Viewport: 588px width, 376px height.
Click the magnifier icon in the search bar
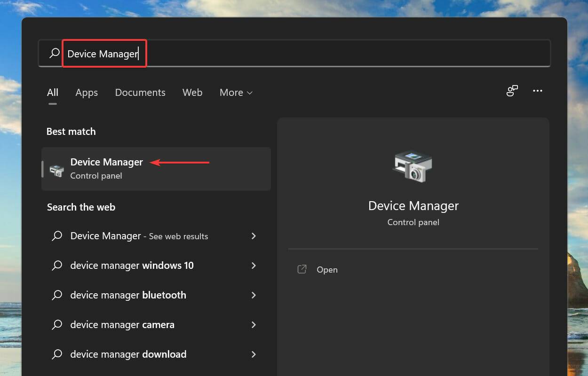54,53
